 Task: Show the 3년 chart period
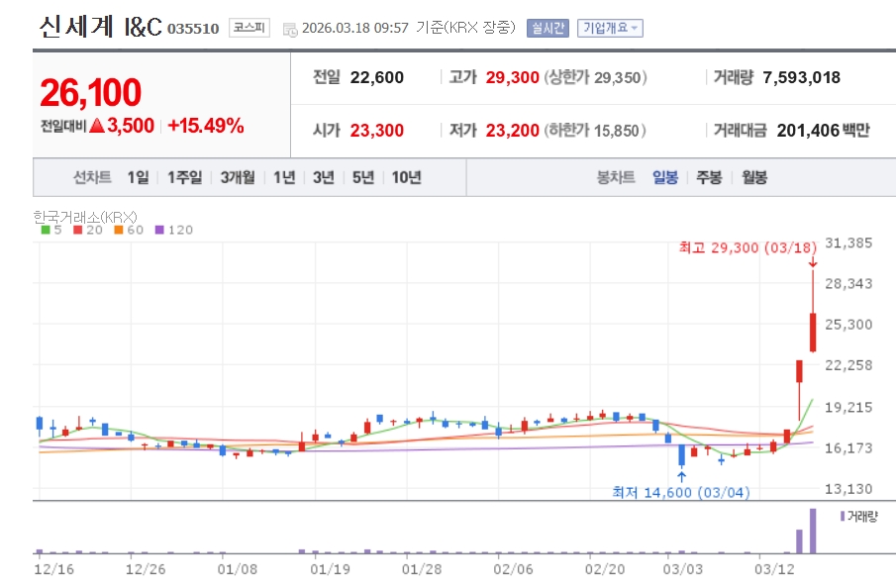pyautogui.click(x=324, y=178)
